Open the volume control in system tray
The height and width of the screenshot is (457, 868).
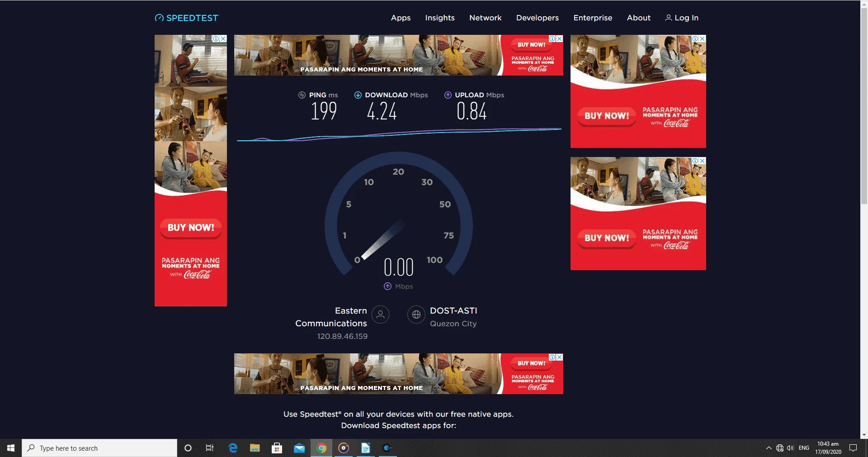790,448
